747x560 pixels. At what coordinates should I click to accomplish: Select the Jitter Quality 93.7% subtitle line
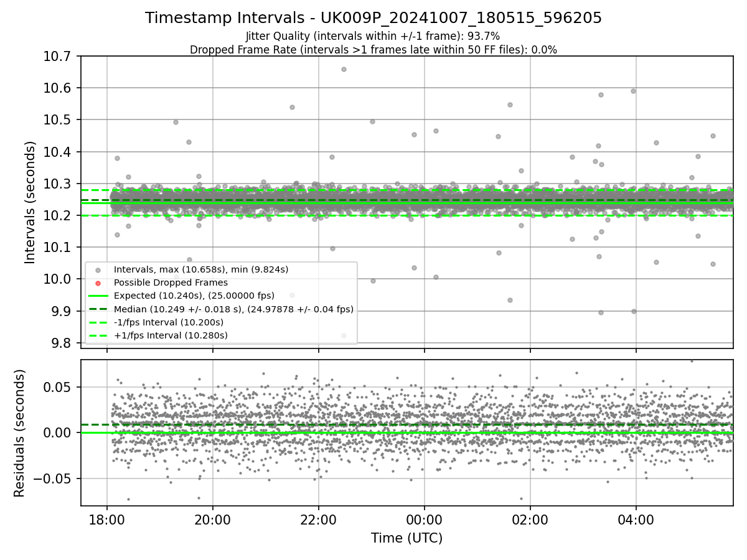(373, 37)
